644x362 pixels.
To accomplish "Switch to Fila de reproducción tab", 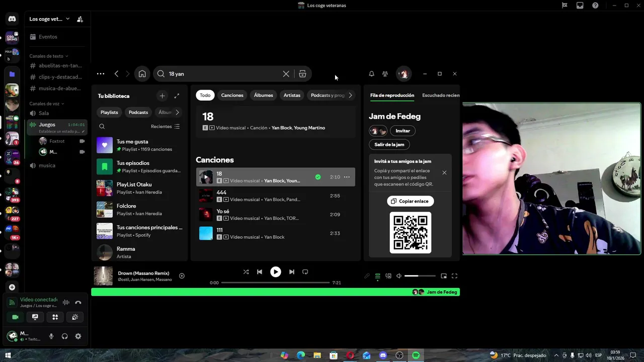I will (392, 95).
